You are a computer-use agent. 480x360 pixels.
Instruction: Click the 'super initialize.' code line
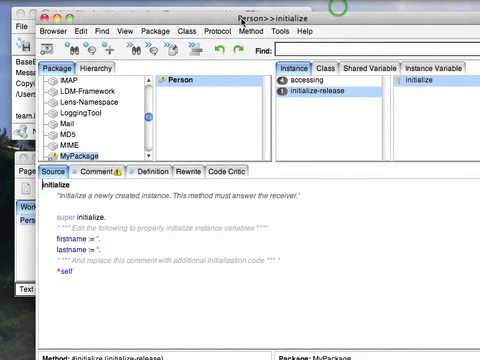tap(81, 217)
